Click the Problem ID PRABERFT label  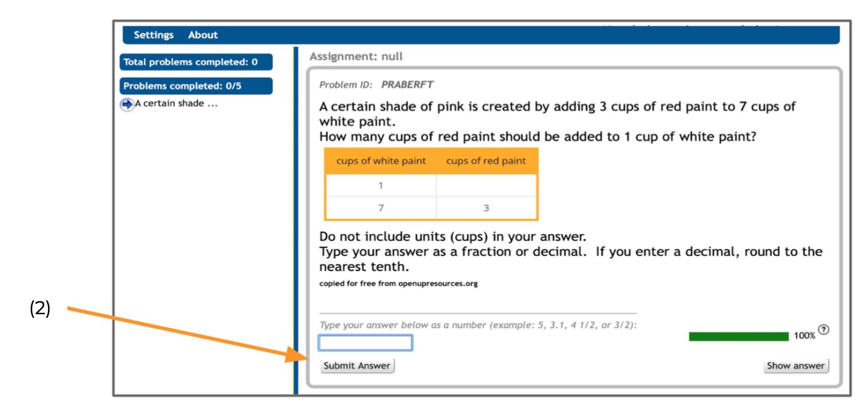tap(376, 84)
